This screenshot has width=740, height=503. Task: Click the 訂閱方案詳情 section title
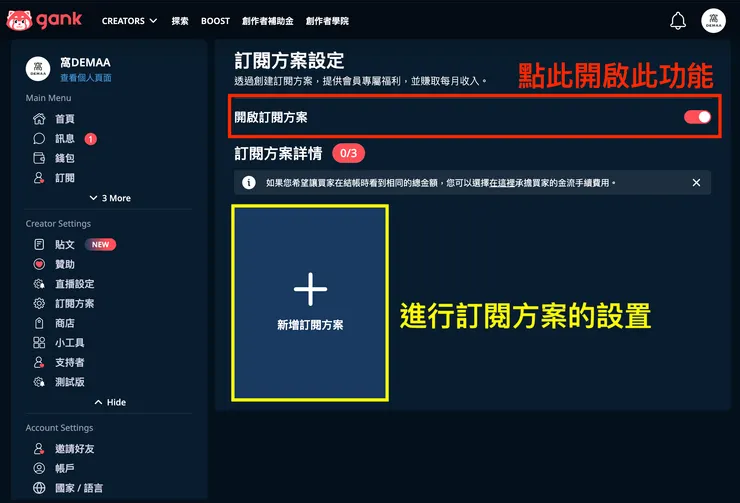coord(278,153)
